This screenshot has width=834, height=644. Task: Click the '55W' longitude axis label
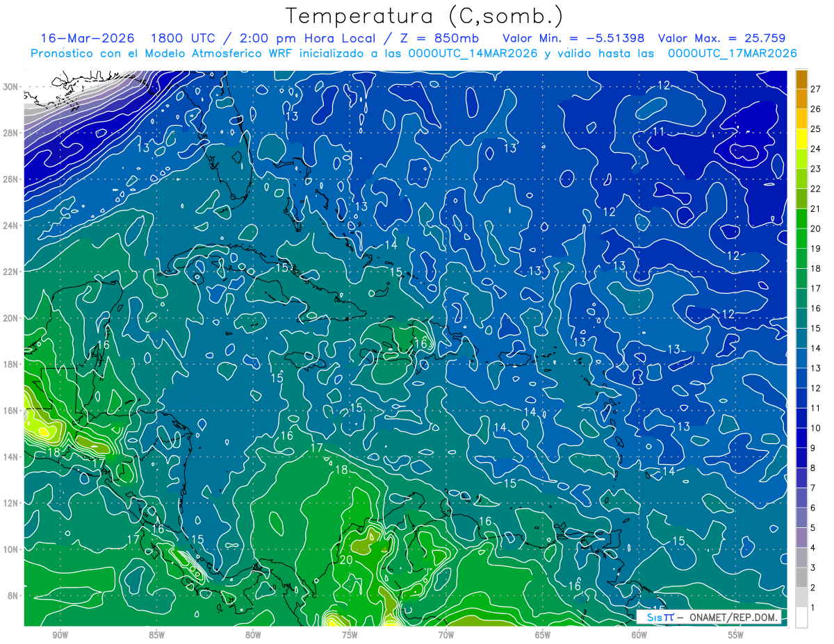[736, 636]
